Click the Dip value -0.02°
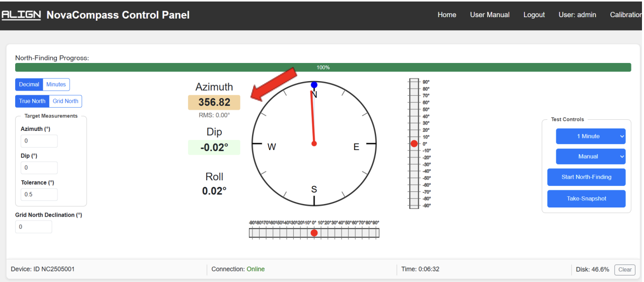This screenshot has height=282, width=644. (x=214, y=148)
